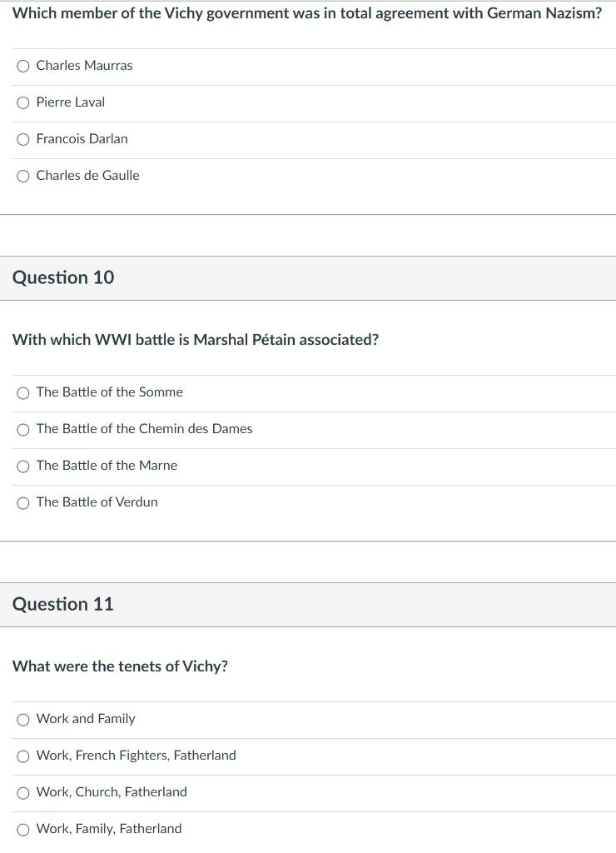The width and height of the screenshot is (616, 853).
Task: Click the tenets of Vichy question text
Action: pyautogui.click(x=120, y=666)
